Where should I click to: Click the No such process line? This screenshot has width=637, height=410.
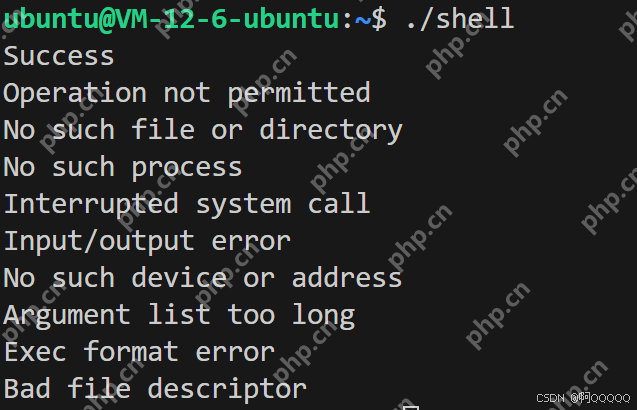(x=123, y=168)
